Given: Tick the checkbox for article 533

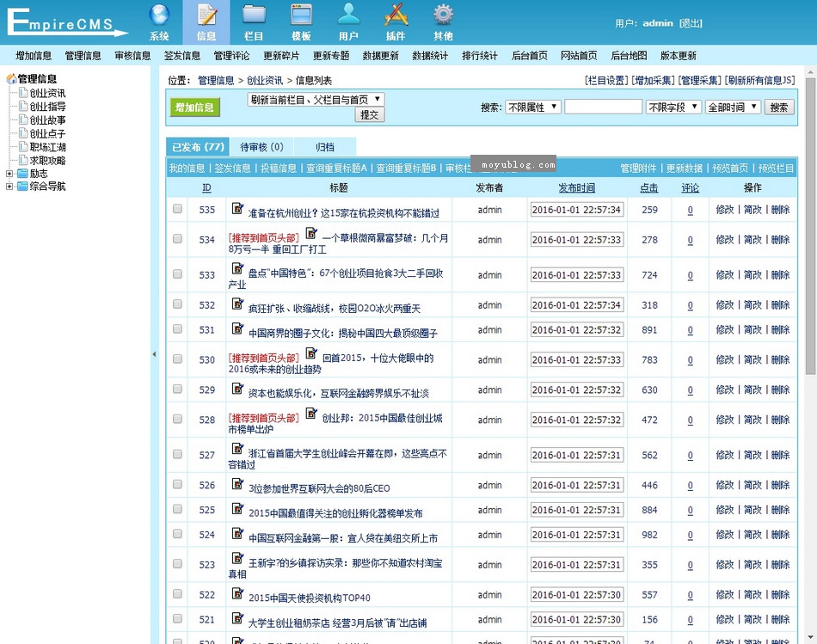Looking at the screenshot, I should (x=178, y=273).
